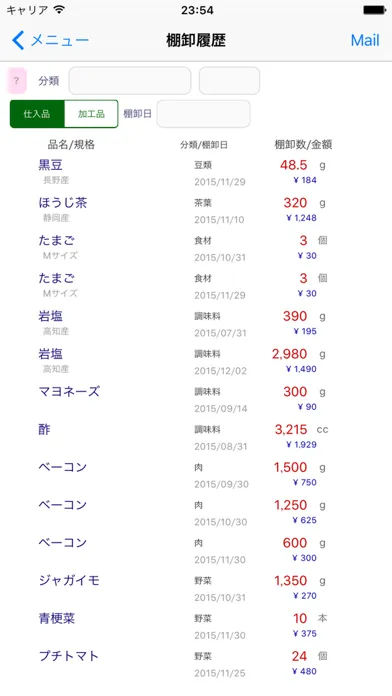Select the 黒豆 長野産 row
This screenshot has height=696, width=392.
(196, 173)
